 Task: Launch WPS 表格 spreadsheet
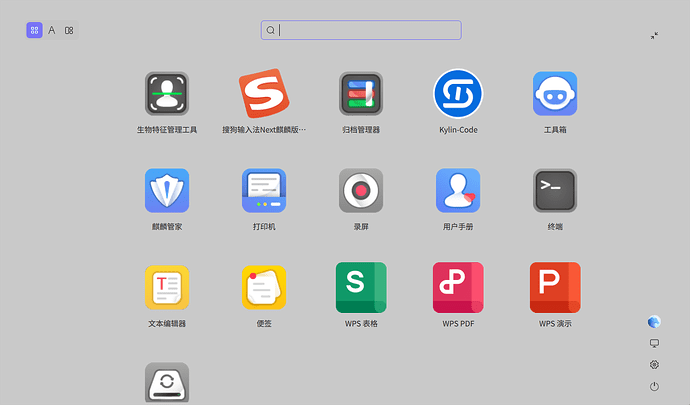pyautogui.click(x=361, y=288)
